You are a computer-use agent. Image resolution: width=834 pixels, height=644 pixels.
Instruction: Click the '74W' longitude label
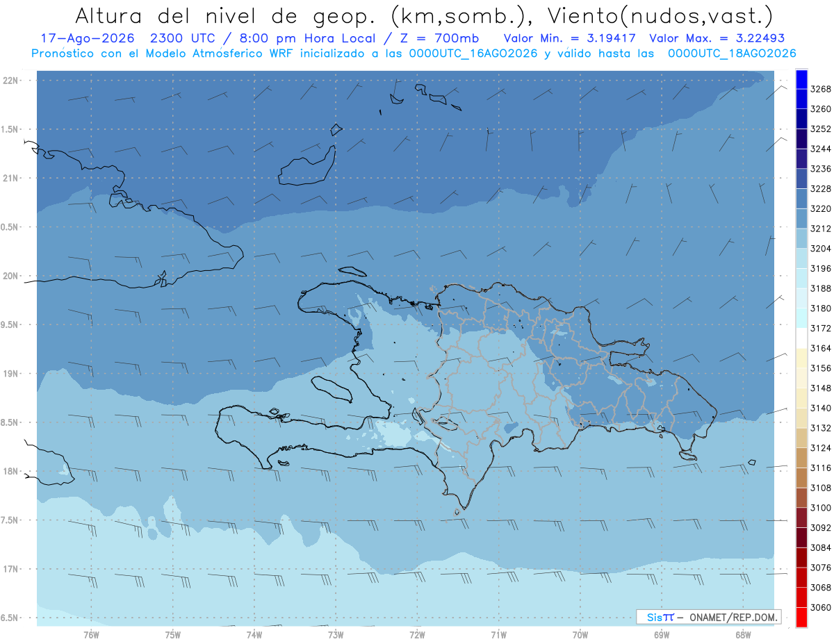(254, 634)
